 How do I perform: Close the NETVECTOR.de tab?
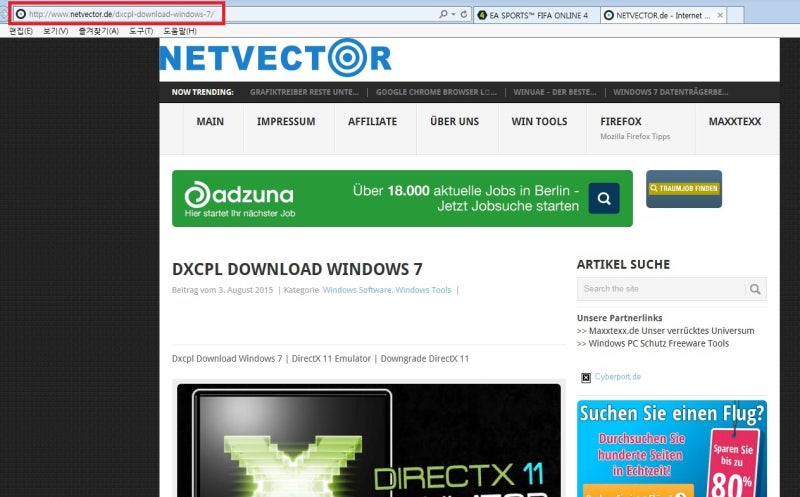click(x=720, y=15)
